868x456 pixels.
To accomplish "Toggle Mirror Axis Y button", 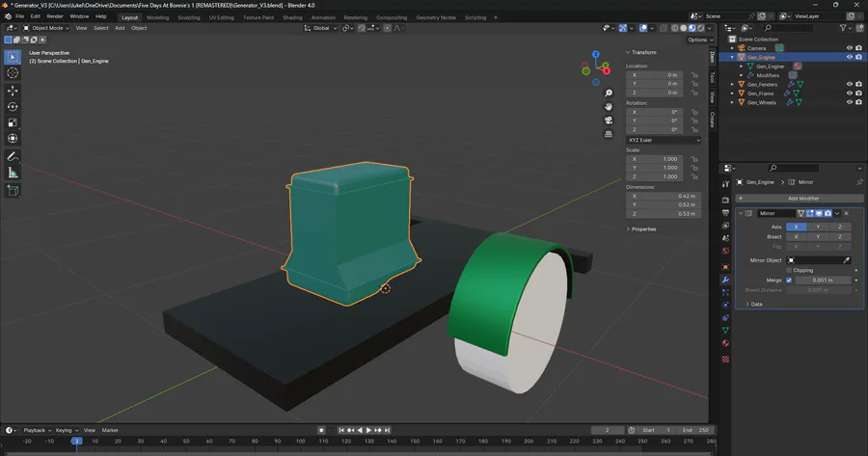I will coord(818,227).
